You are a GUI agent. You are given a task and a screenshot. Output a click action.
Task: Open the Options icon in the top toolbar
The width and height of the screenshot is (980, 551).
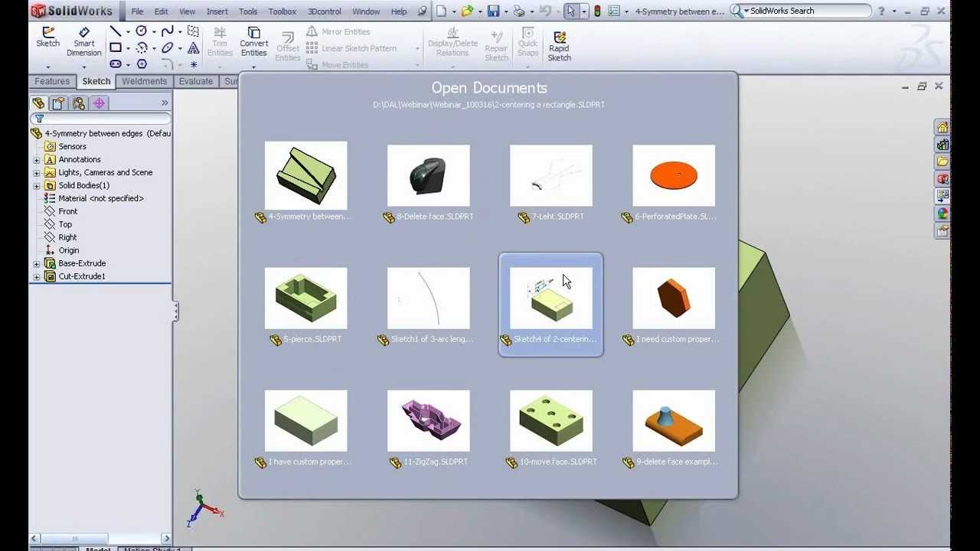coord(612,11)
